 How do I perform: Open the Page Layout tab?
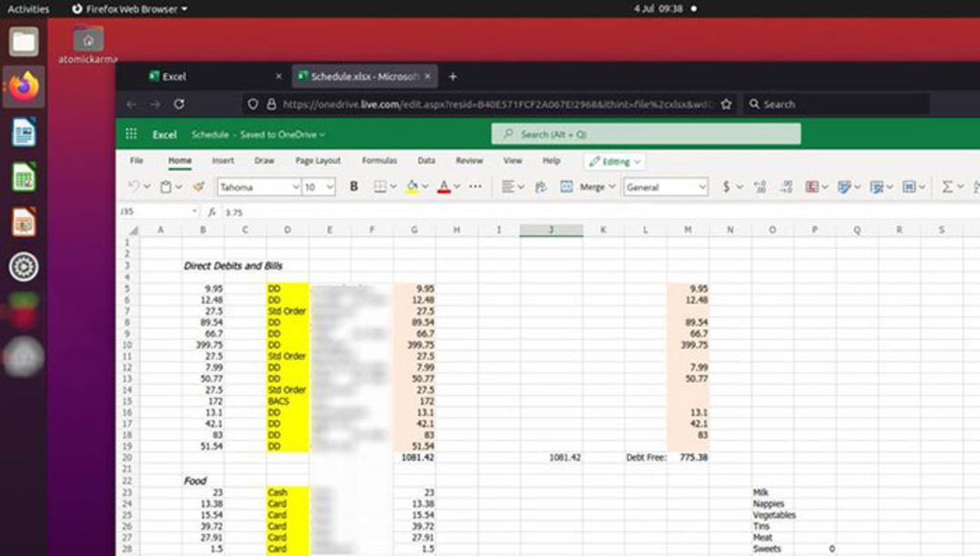point(318,161)
